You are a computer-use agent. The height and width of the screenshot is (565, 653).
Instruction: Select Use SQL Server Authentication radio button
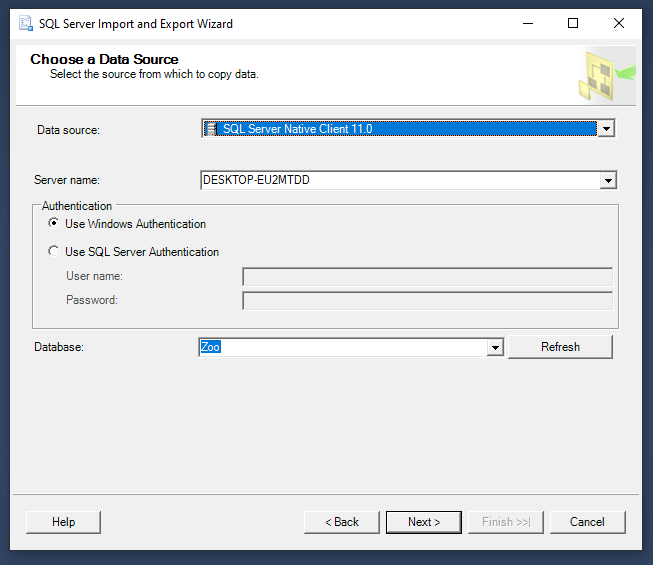click(53, 251)
